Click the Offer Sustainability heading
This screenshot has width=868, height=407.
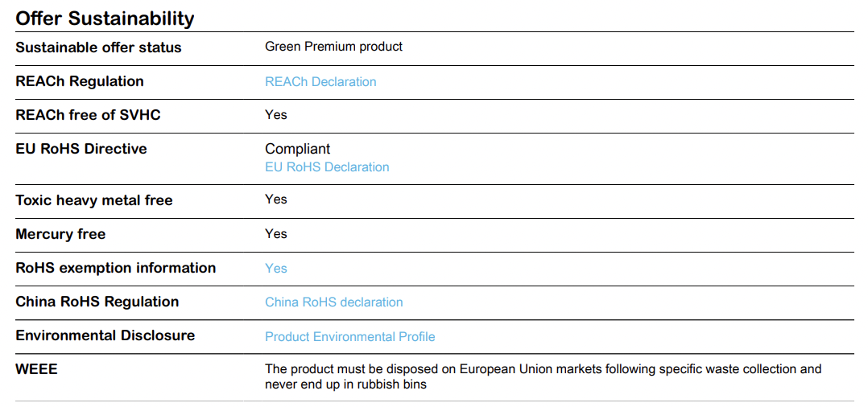click(x=105, y=18)
